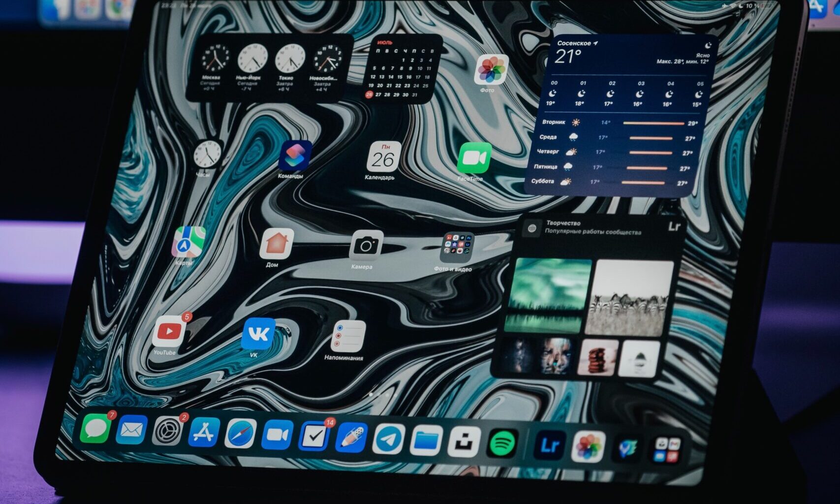840x504 pixels.
Task: Select the Четверг forecast row
Action: click(x=614, y=153)
